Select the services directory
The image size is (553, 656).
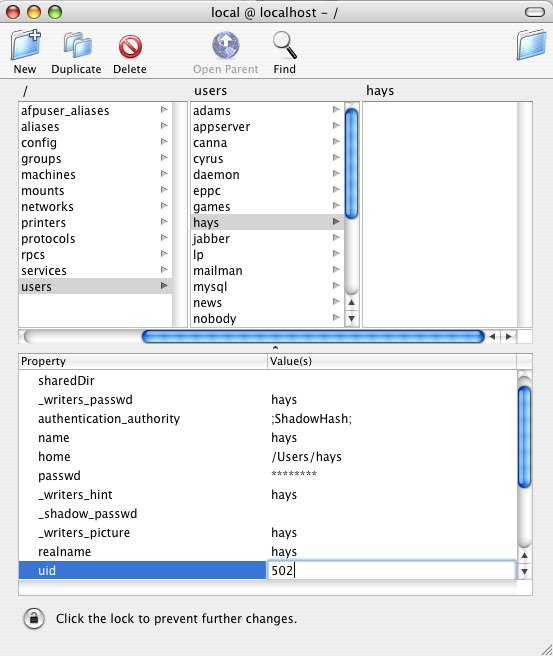pos(95,271)
